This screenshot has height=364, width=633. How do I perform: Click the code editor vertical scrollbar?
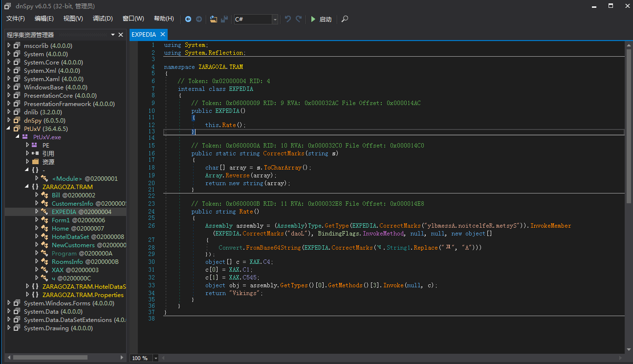629,127
